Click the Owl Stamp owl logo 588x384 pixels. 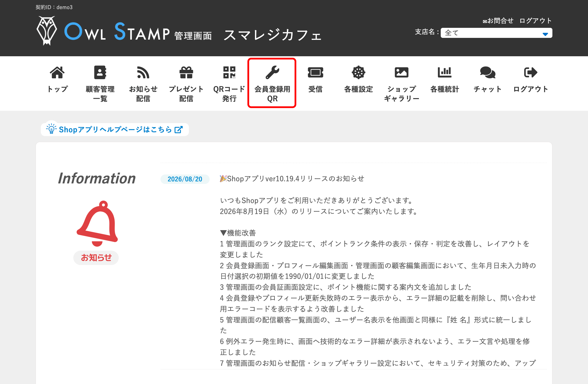(x=47, y=30)
